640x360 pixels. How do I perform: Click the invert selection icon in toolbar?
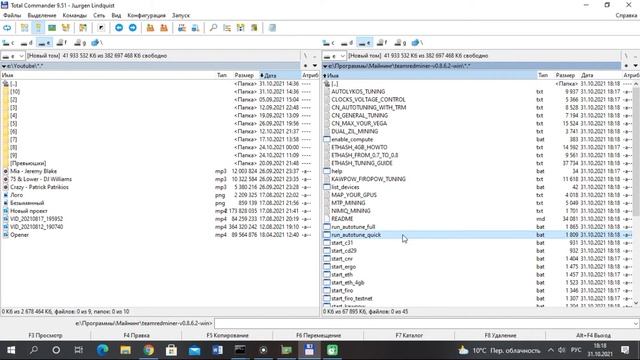point(101,28)
